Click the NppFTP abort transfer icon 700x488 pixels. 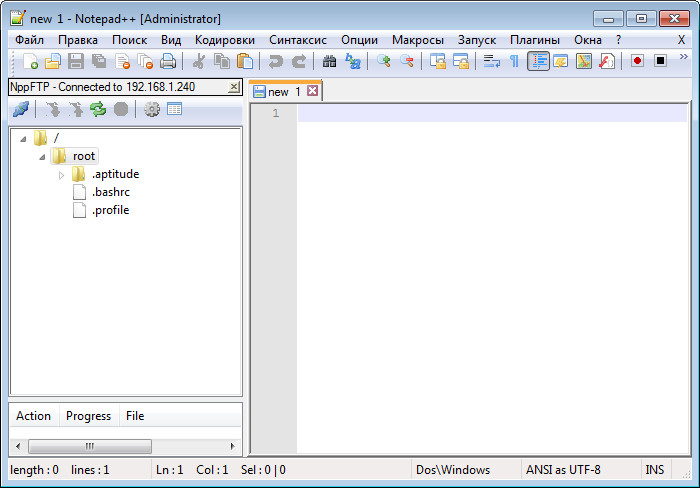pos(121,109)
